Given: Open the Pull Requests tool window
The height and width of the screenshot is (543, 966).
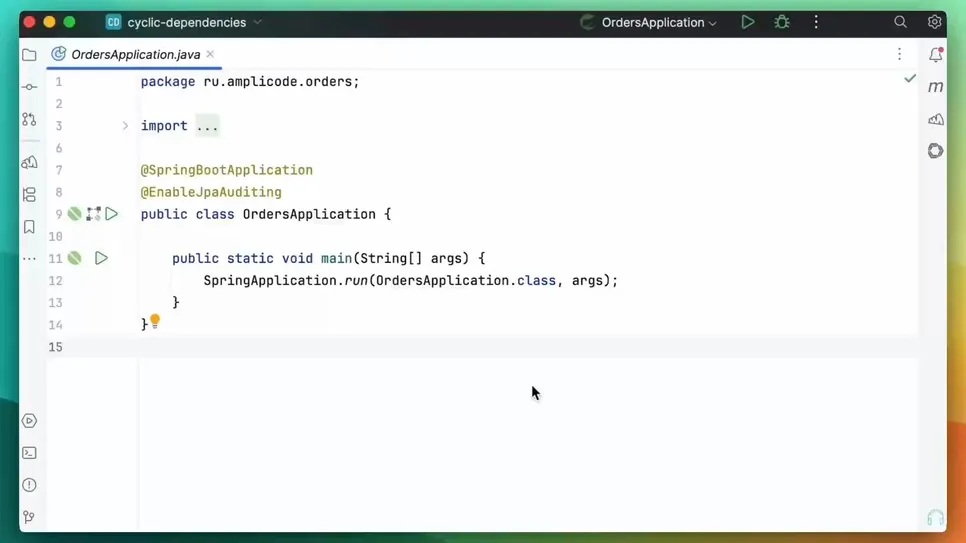Looking at the screenshot, I should point(29,120).
